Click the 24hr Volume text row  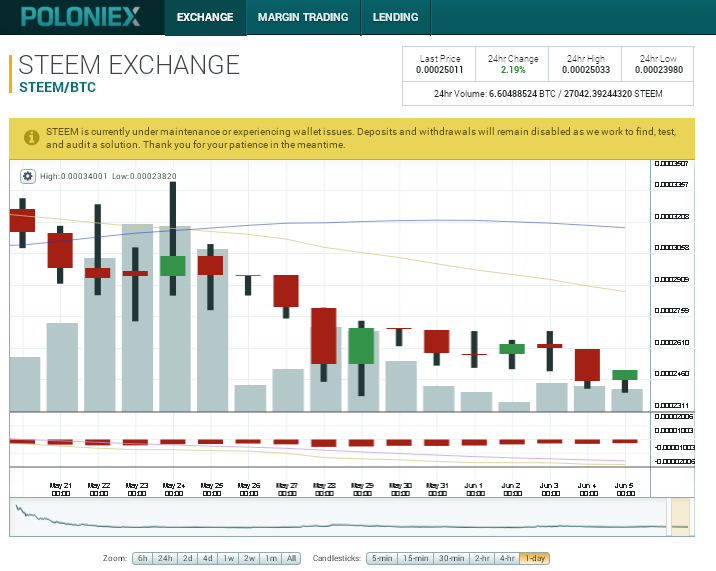coord(548,94)
